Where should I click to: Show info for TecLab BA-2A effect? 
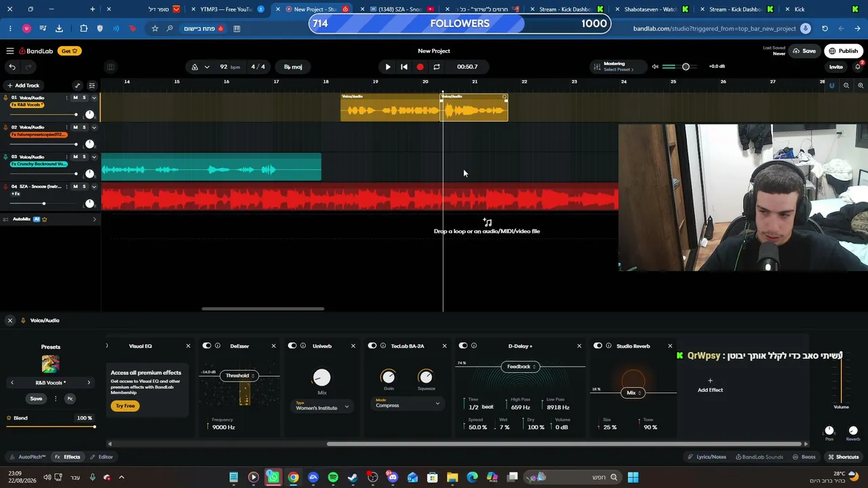(383, 346)
